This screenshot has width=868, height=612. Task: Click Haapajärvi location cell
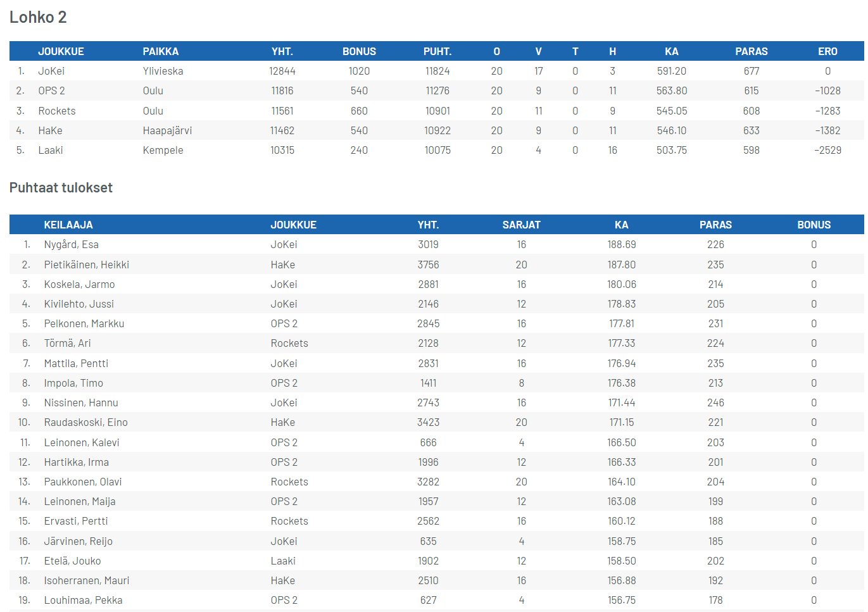(167, 130)
